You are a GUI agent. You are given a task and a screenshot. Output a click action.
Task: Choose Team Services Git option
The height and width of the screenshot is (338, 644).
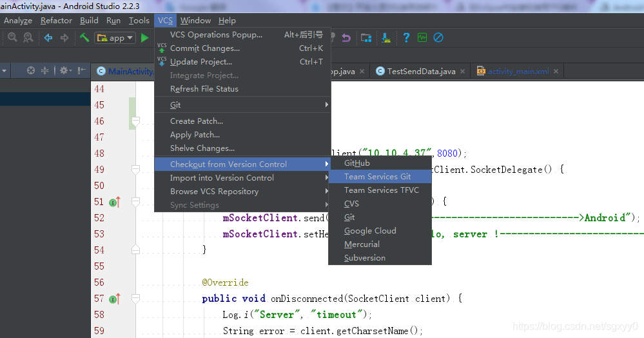tap(380, 176)
